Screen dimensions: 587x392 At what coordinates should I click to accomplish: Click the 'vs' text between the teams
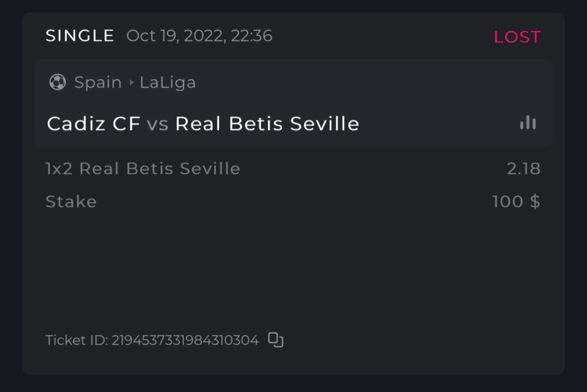click(158, 124)
